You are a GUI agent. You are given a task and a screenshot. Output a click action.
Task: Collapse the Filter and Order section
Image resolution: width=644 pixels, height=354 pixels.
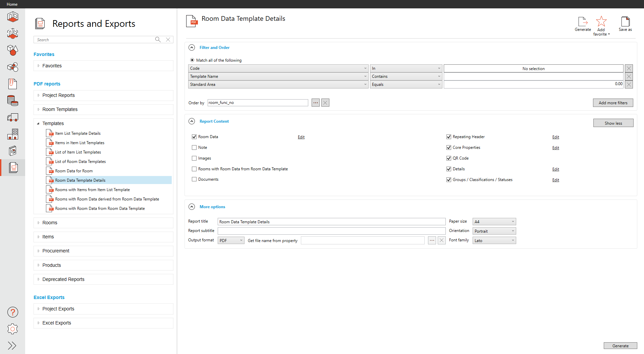(192, 48)
